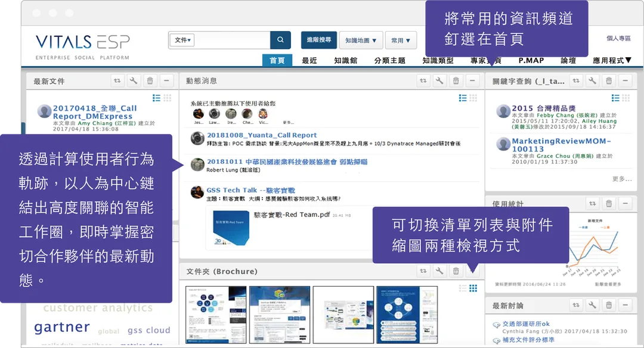Viewport: 644px width, 348px height.
Task: Open the 最近 tab
Action: point(309,60)
